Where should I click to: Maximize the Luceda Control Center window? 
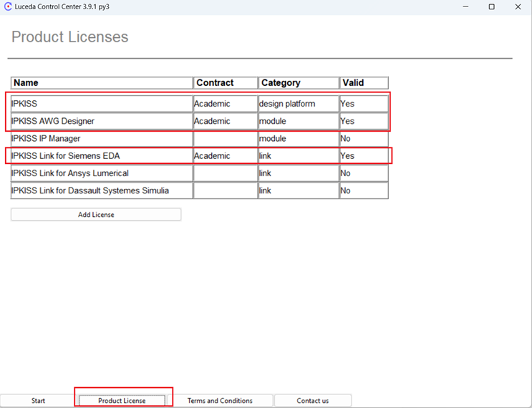click(491, 6)
